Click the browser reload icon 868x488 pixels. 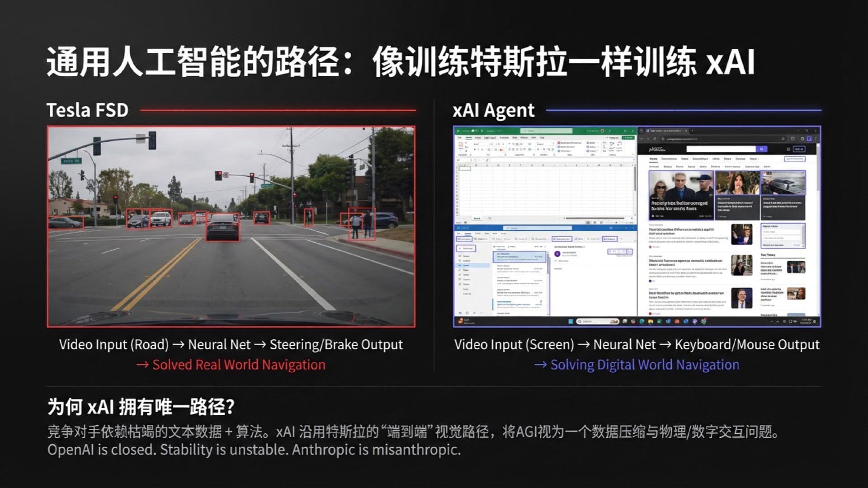tap(655, 139)
